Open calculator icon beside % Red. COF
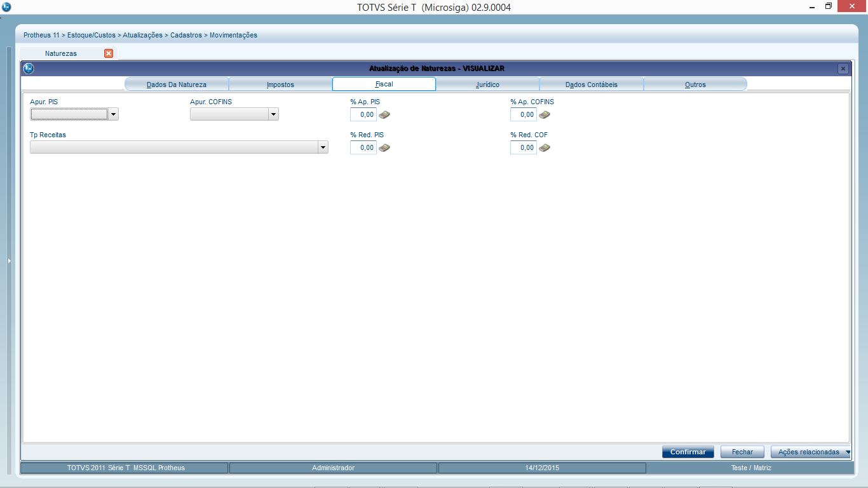 [545, 147]
